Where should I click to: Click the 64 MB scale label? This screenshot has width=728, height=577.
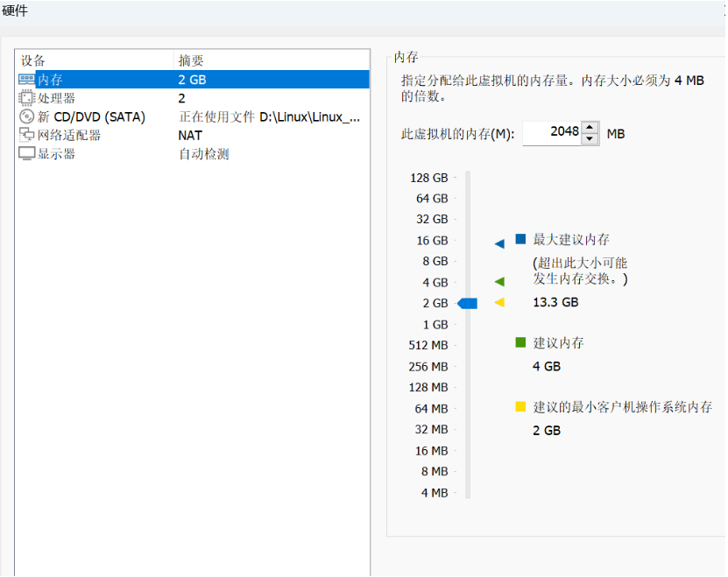click(431, 409)
